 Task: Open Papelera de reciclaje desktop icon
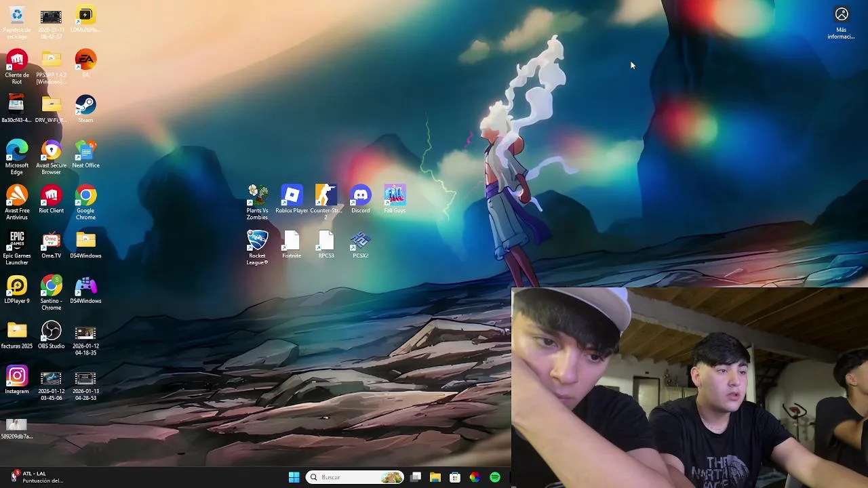(x=17, y=22)
